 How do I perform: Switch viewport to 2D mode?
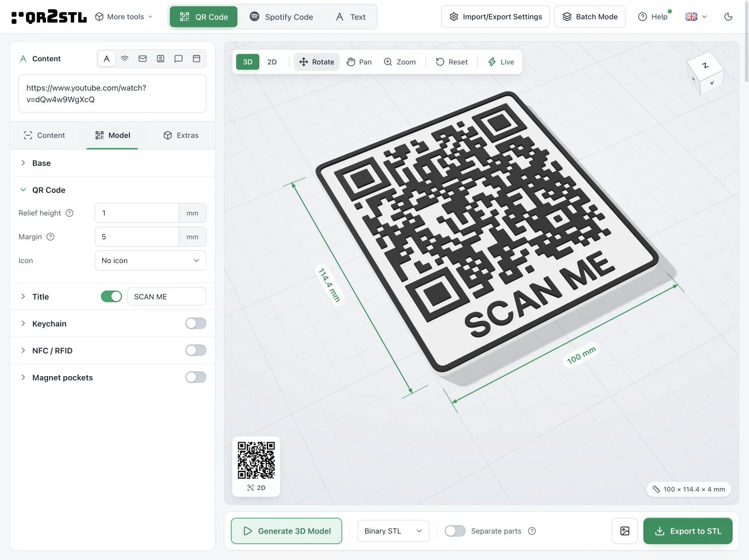(272, 62)
